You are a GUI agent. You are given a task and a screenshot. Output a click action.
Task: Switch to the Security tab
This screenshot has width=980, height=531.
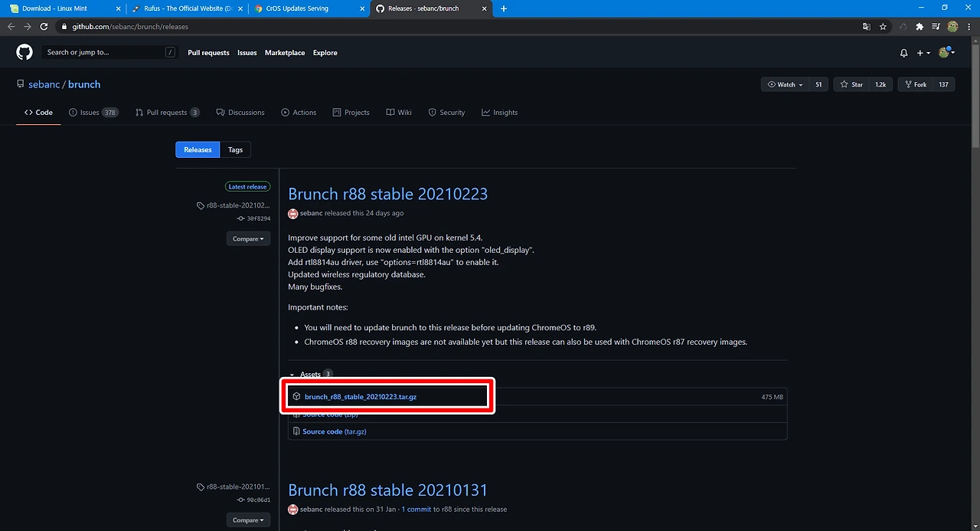point(446,112)
